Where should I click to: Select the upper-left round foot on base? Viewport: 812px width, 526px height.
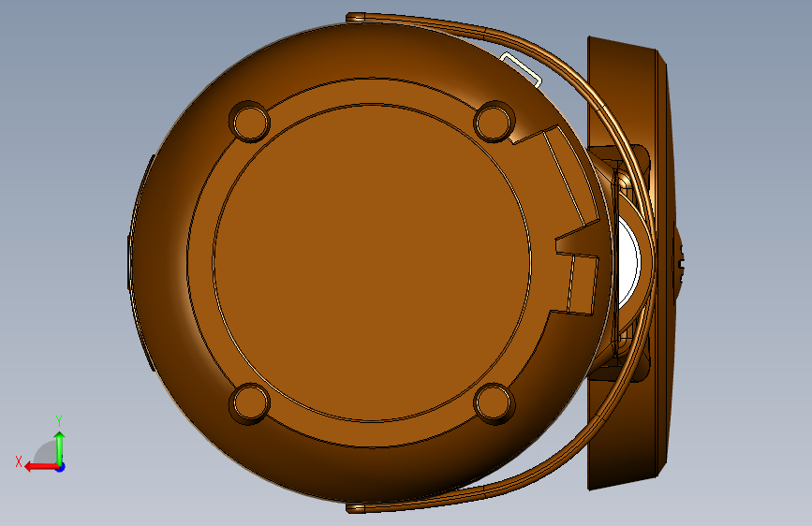coord(250,123)
